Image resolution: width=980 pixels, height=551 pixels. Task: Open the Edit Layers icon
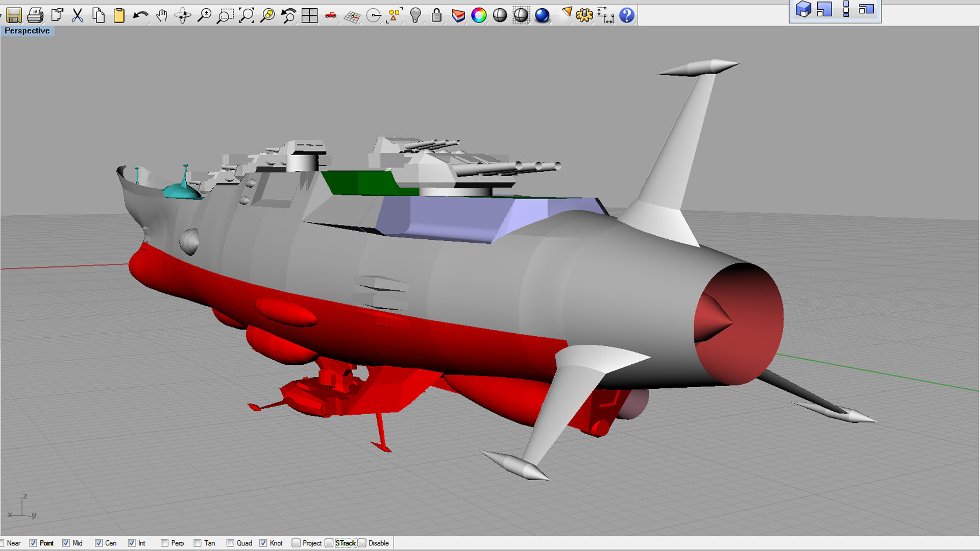(x=458, y=15)
